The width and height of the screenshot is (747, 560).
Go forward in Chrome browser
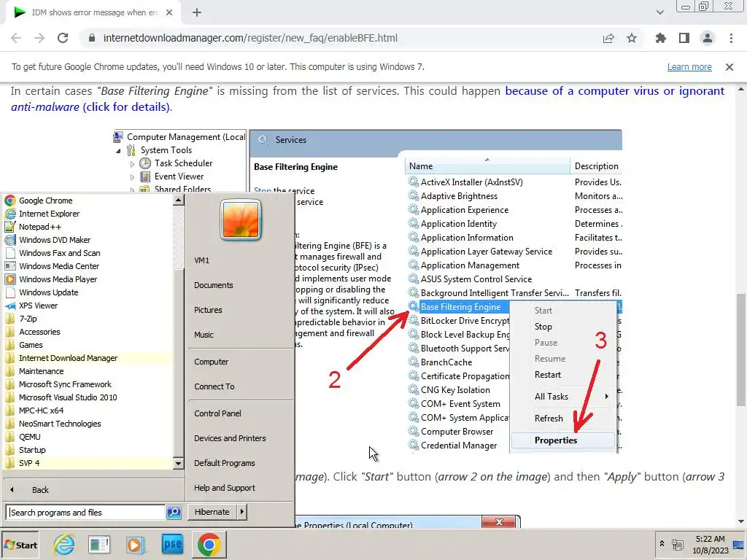pyautogui.click(x=39, y=38)
